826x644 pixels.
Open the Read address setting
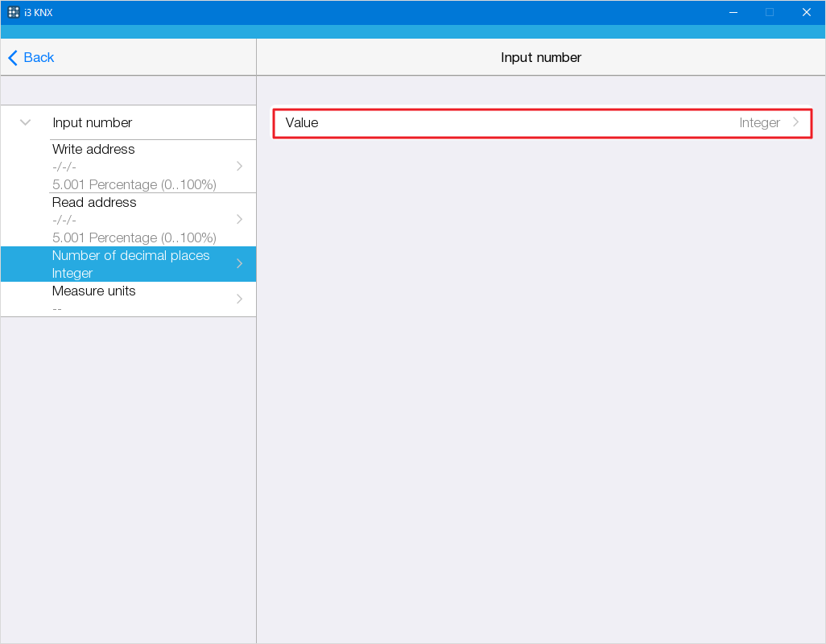[x=134, y=220]
